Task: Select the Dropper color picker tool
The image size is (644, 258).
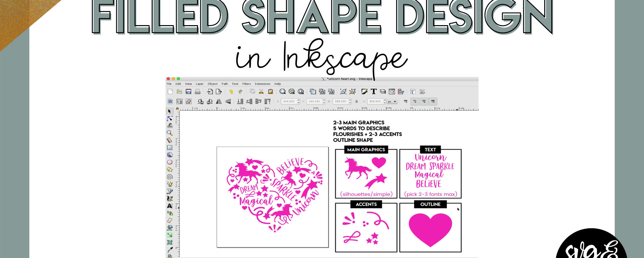Action: pyautogui.click(x=170, y=250)
